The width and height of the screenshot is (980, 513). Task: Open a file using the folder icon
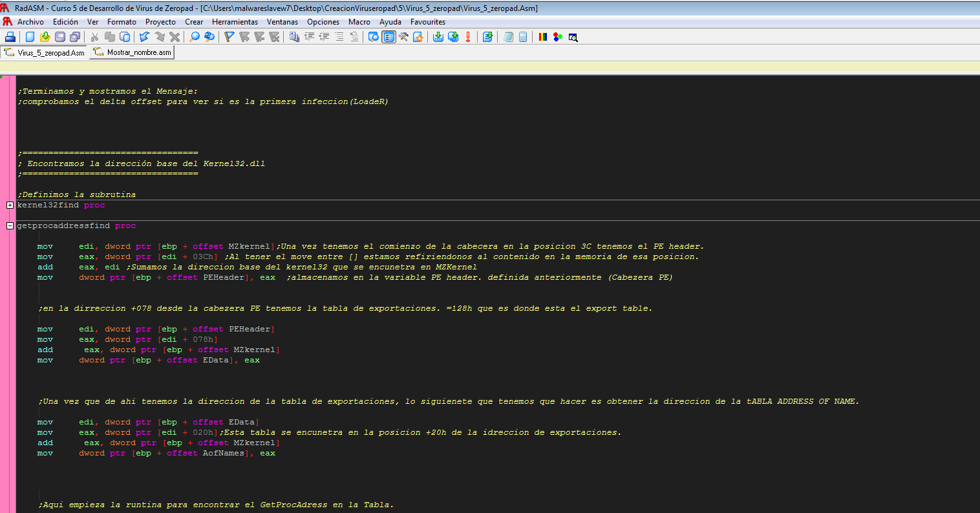click(x=45, y=37)
